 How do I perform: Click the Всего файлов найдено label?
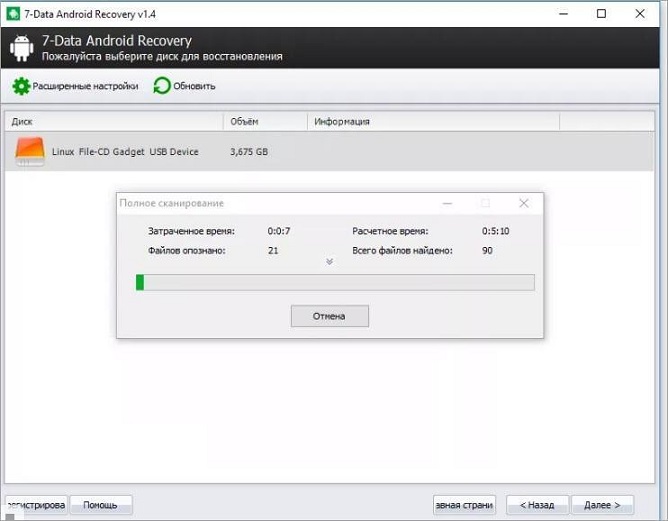(x=402, y=250)
